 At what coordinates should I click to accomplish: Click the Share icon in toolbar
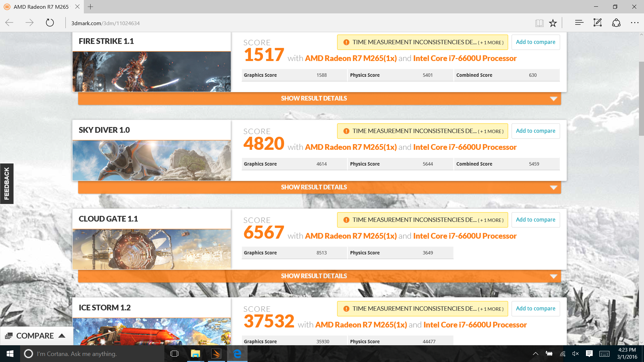[616, 23]
